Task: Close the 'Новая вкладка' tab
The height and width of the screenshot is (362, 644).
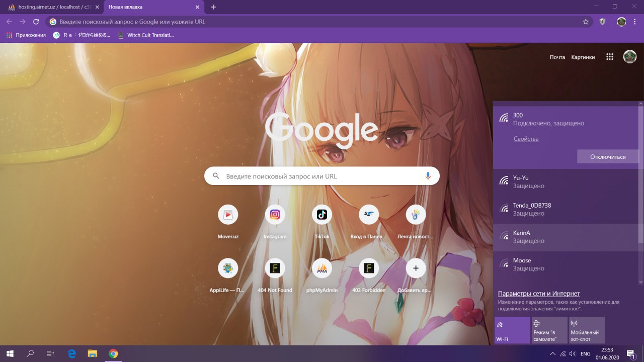Action: tap(198, 7)
